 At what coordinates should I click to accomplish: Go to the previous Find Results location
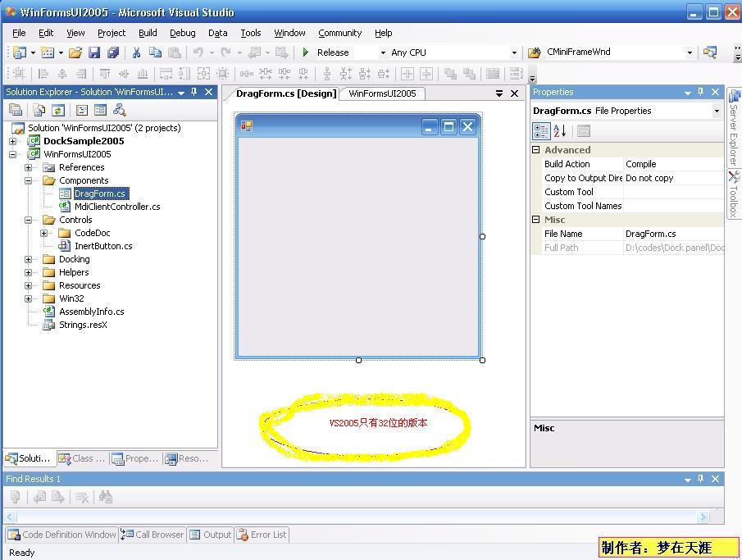(39, 497)
